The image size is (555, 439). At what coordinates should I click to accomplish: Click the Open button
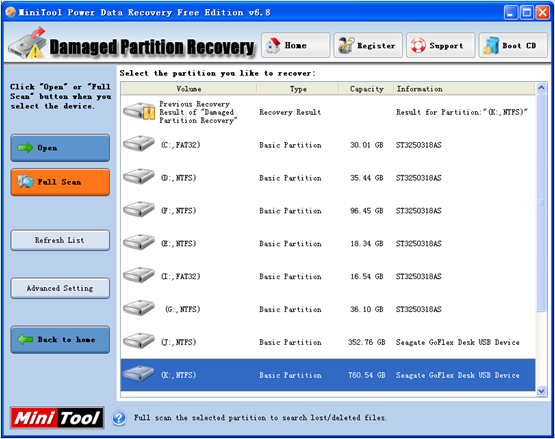(x=60, y=148)
